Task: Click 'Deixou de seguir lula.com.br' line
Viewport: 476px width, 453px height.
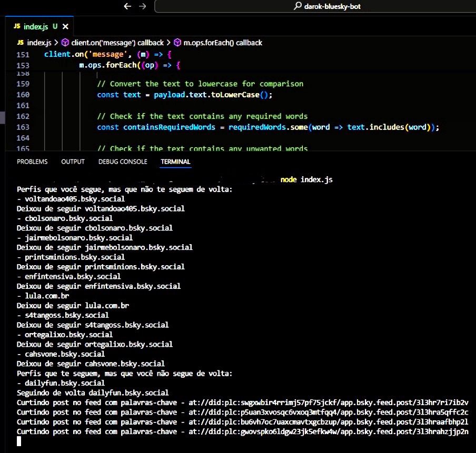Action: coord(73,306)
